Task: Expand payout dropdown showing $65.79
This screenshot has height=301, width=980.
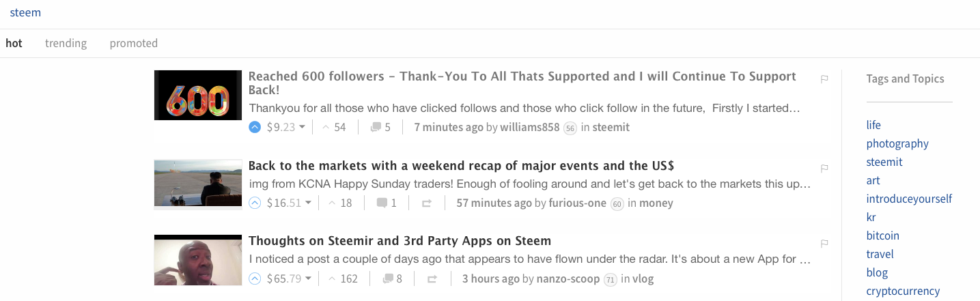Action: pyautogui.click(x=308, y=278)
